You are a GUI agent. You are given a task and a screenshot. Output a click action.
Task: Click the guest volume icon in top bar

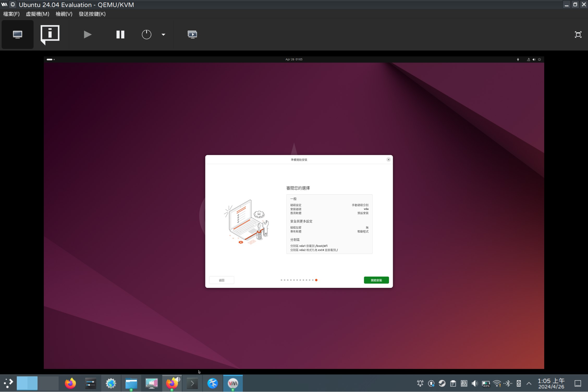click(534, 59)
